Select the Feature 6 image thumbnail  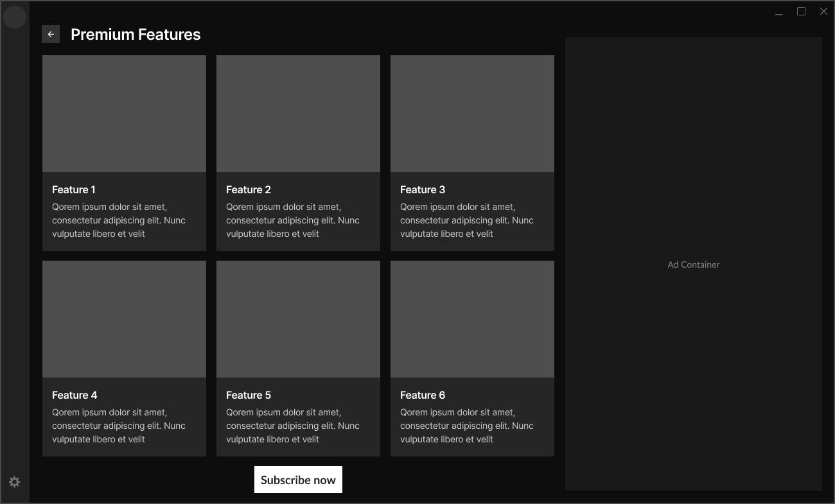point(472,319)
